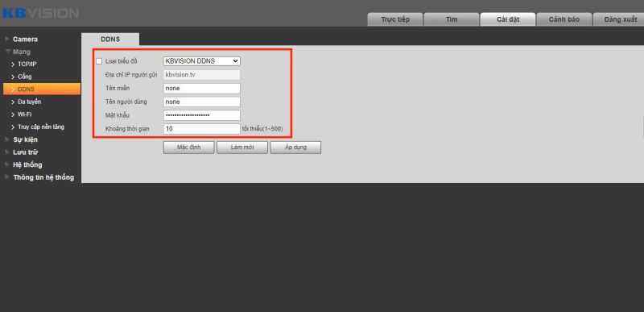644x312 pixels.
Task: Click the Tên miền input field
Action: (x=202, y=89)
